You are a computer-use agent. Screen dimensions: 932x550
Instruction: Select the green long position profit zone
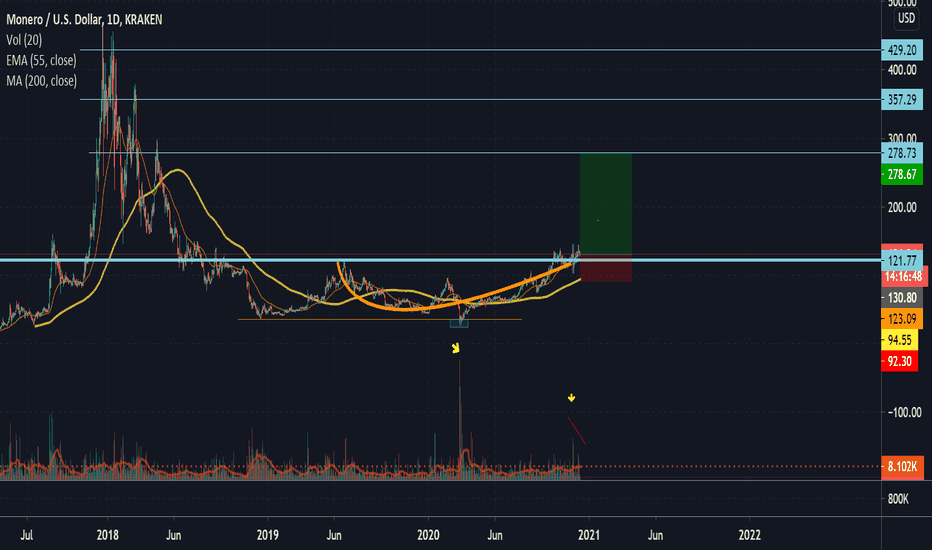606,203
